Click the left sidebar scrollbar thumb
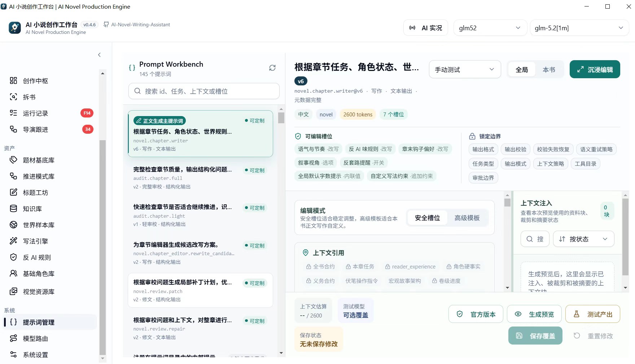Screen dimensions: 635x364 (102, 248)
